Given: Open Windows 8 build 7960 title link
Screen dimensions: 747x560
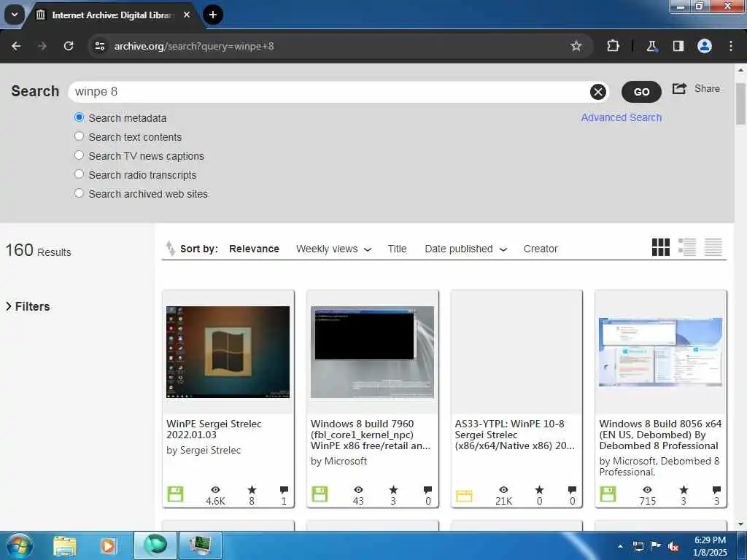Looking at the screenshot, I should [370, 435].
